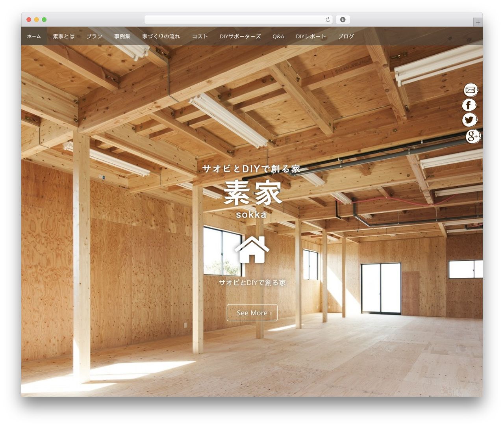This screenshot has height=427, width=504.
Task: Open the DIYサポーターズ menu item
Action: pyautogui.click(x=240, y=36)
